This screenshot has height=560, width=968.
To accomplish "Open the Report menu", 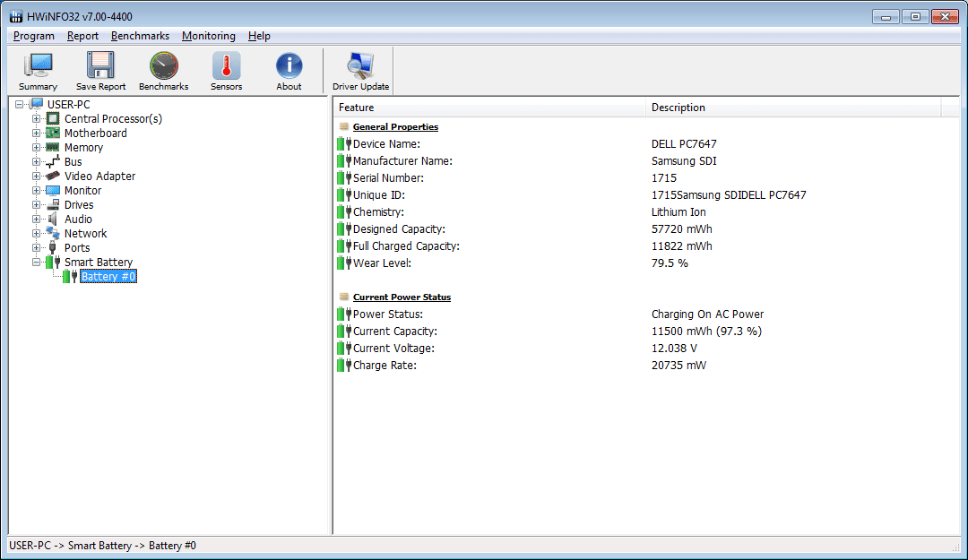I will pos(82,36).
